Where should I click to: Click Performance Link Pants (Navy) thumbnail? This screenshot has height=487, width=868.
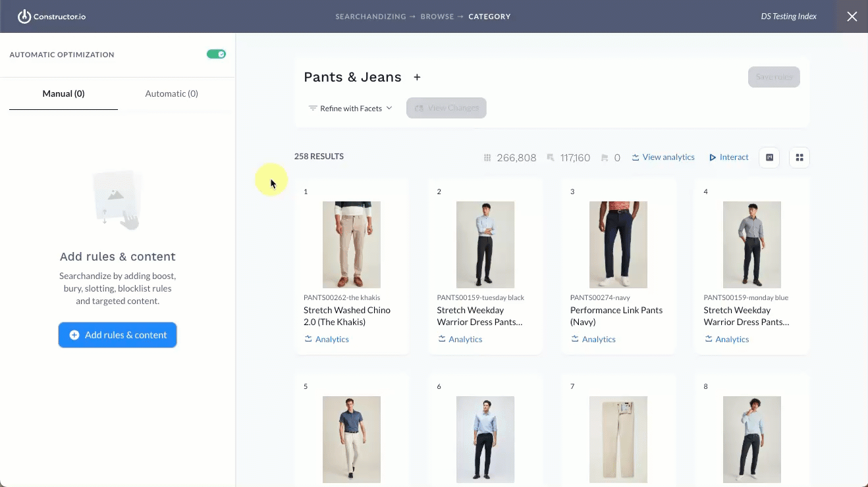(618, 245)
